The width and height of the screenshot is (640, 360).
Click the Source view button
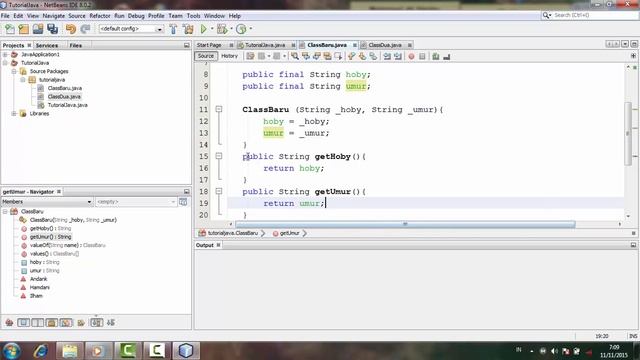206,56
